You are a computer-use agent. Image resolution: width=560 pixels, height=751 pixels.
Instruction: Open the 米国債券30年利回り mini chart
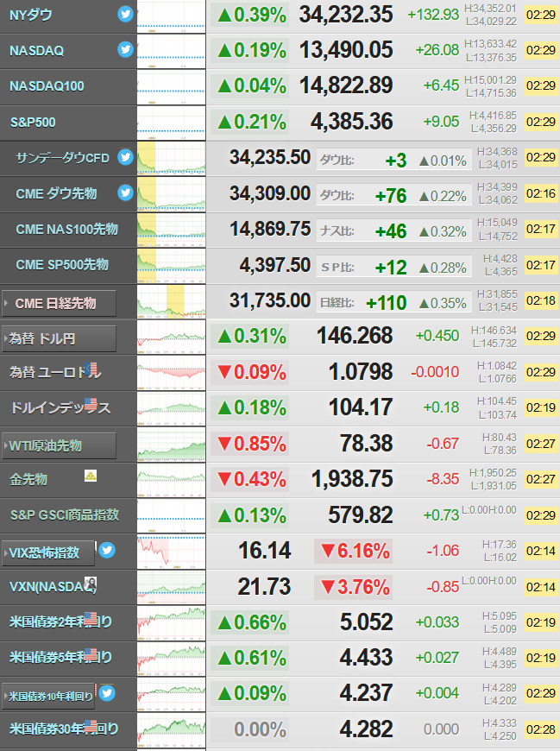[x=172, y=730]
